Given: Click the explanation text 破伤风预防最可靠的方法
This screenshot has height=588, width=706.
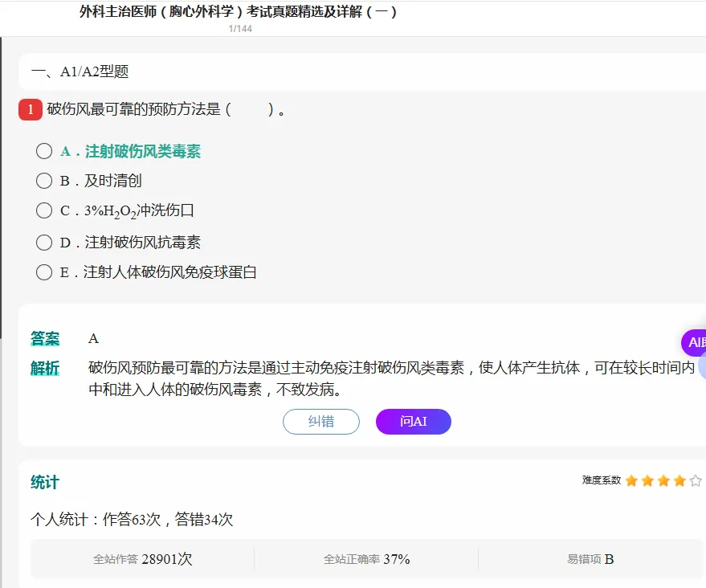Looking at the screenshot, I should 392,378.
